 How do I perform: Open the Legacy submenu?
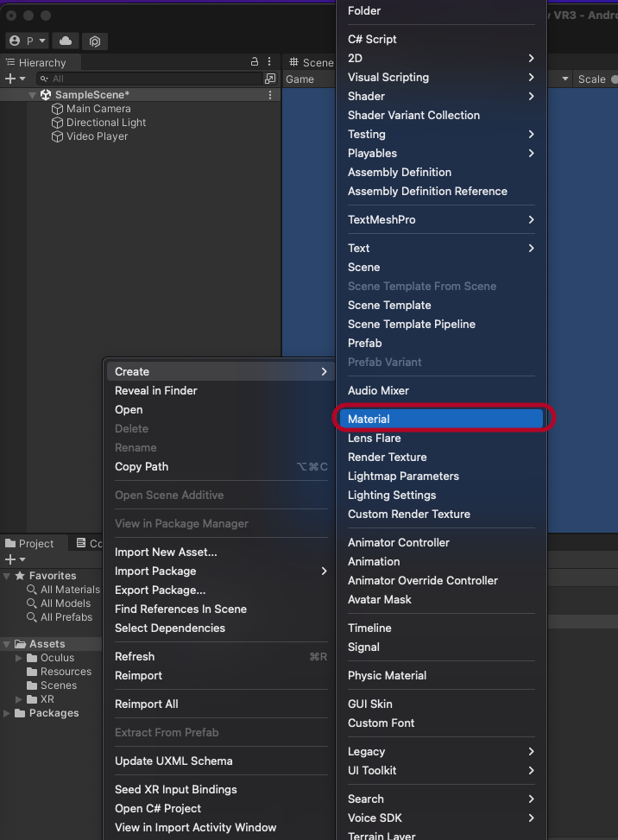coord(441,752)
